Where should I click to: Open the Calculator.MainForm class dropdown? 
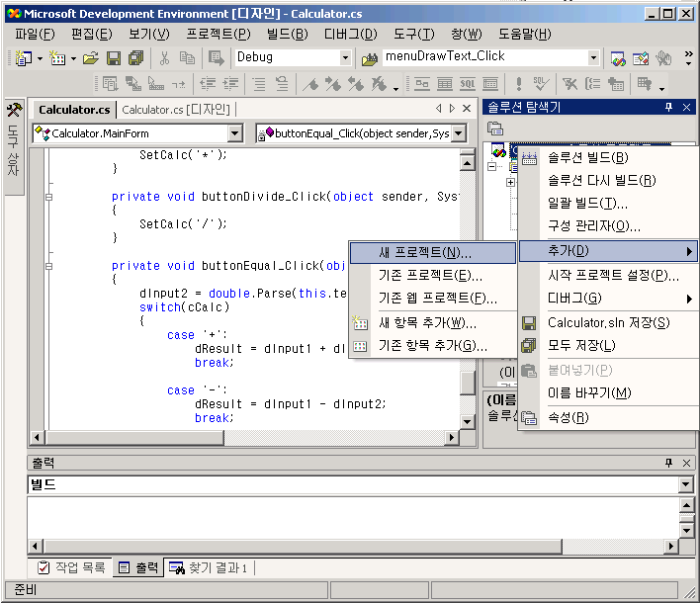point(235,133)
